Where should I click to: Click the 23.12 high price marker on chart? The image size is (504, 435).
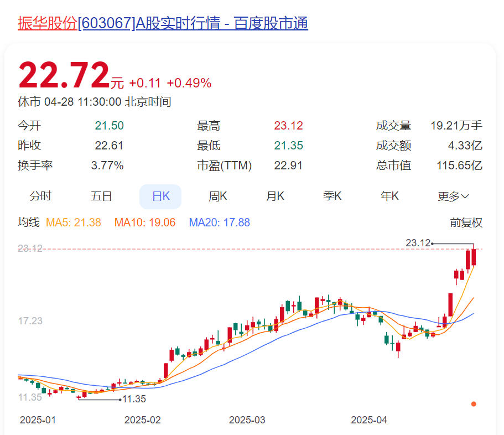coord(418,243)
